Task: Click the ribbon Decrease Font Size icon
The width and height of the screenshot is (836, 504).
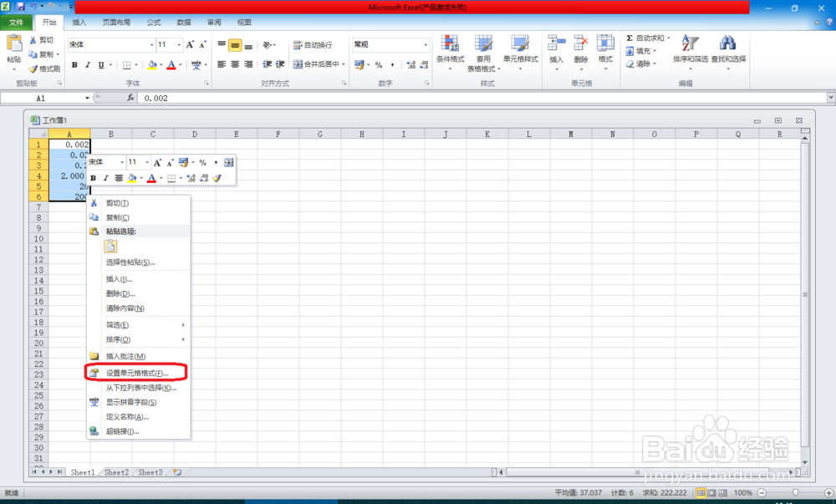Action: [x=202, y=45]
